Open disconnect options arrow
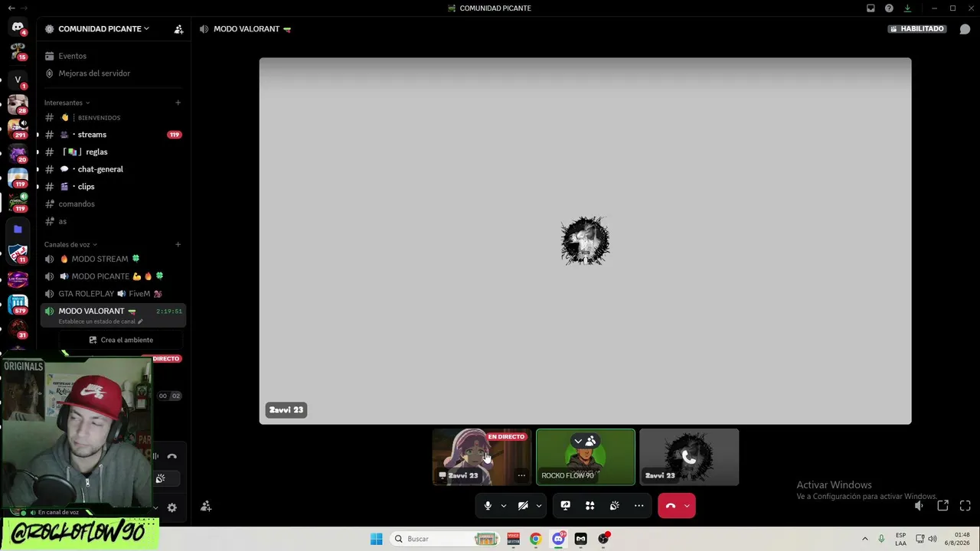 687,506
